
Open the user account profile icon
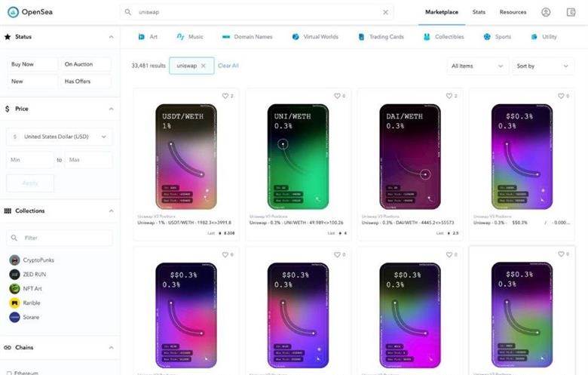(x=546, y=12)
